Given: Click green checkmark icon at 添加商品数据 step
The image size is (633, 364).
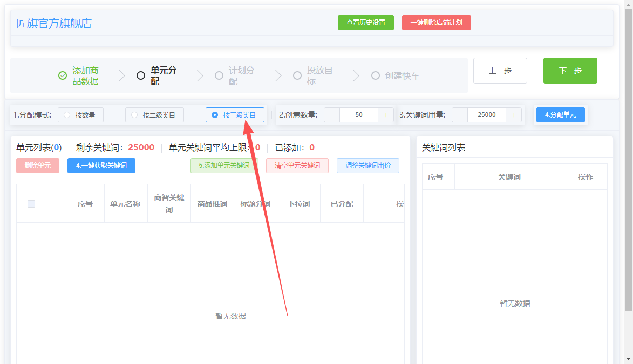Looking at the screenshot, I should click(63, 75).
